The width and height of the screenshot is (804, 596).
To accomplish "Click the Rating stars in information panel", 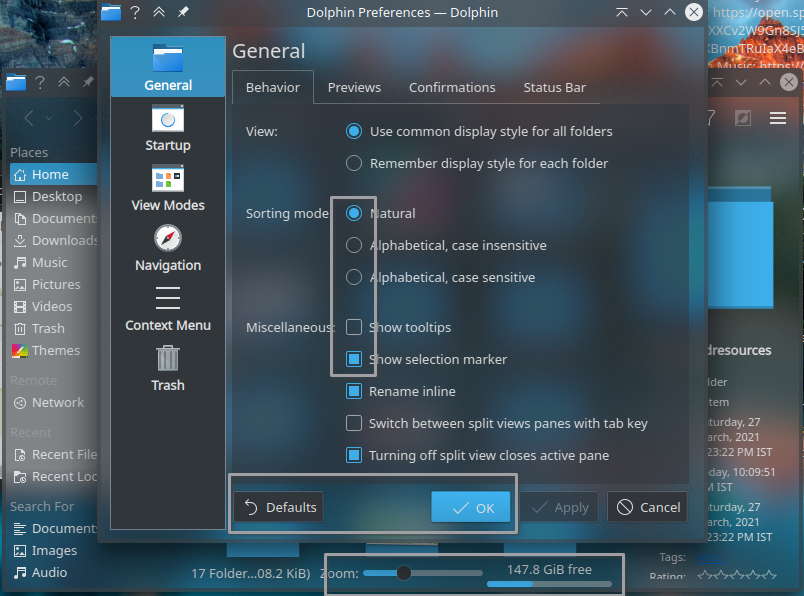I will pos(737,575).
